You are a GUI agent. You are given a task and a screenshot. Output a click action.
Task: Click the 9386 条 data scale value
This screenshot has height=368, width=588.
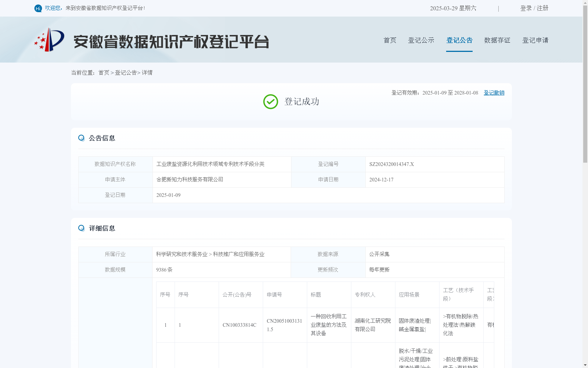click(164, 270)
